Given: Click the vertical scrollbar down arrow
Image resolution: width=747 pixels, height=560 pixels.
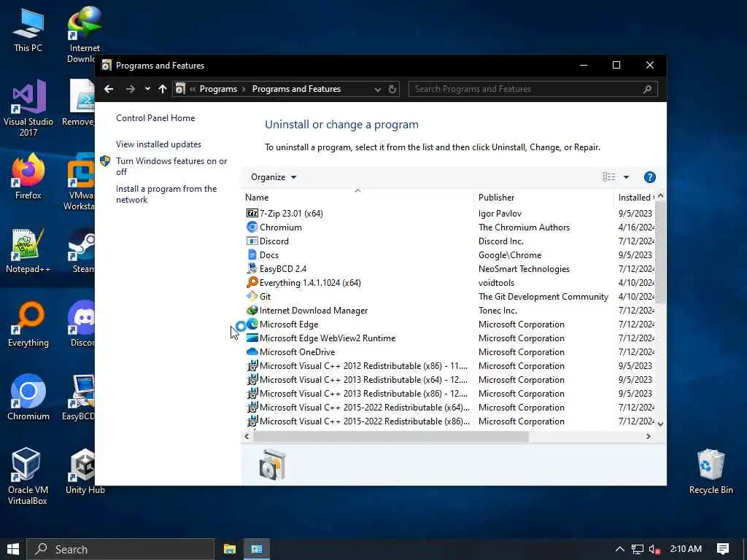Looking at the screenshot, I should [x=660, y=424].
